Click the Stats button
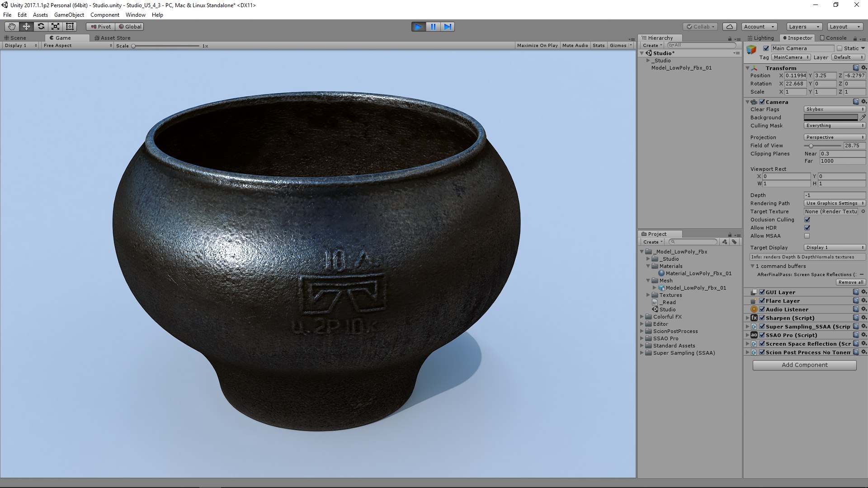This screenshot has width=868, height=488. [599, 46]
